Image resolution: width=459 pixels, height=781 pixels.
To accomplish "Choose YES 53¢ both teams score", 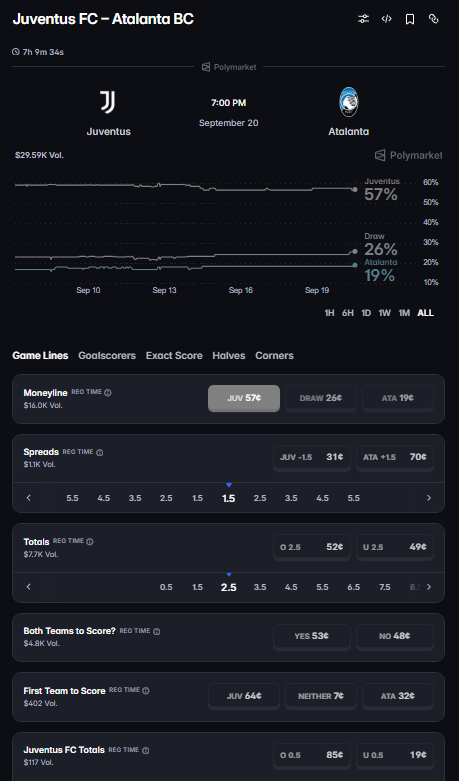I will point(312,636).
